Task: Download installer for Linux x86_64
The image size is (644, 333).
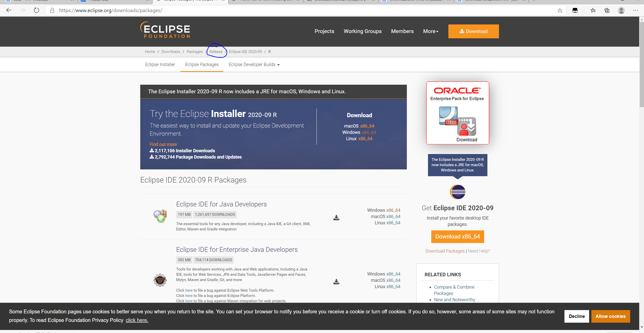Action: pyautogui.click(x=365, y=139)
